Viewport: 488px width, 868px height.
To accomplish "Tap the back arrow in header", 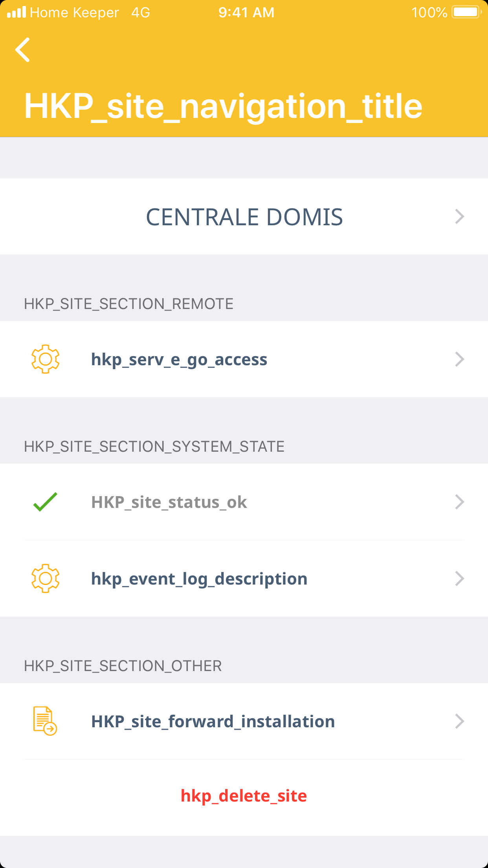I will 23,50.
